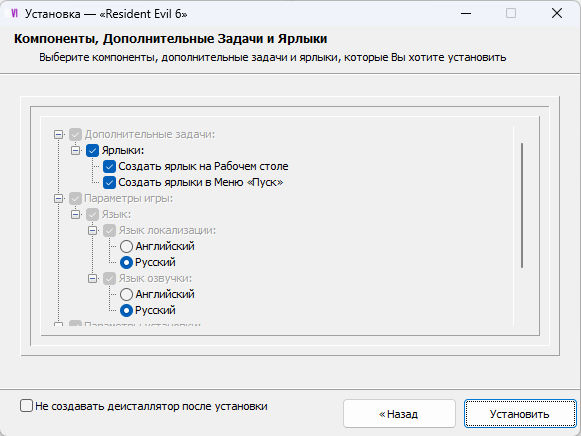
Task: Toggle the Ярлыки checkbox
Action: [92, 150]
